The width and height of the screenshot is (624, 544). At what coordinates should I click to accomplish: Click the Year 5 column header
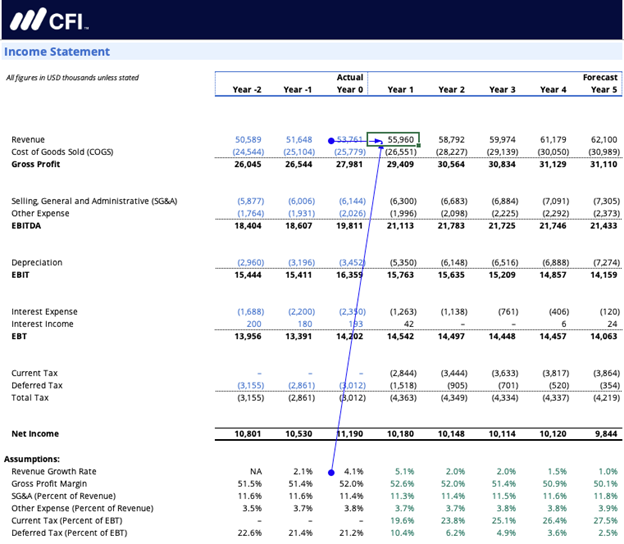[x=603, y=90]
